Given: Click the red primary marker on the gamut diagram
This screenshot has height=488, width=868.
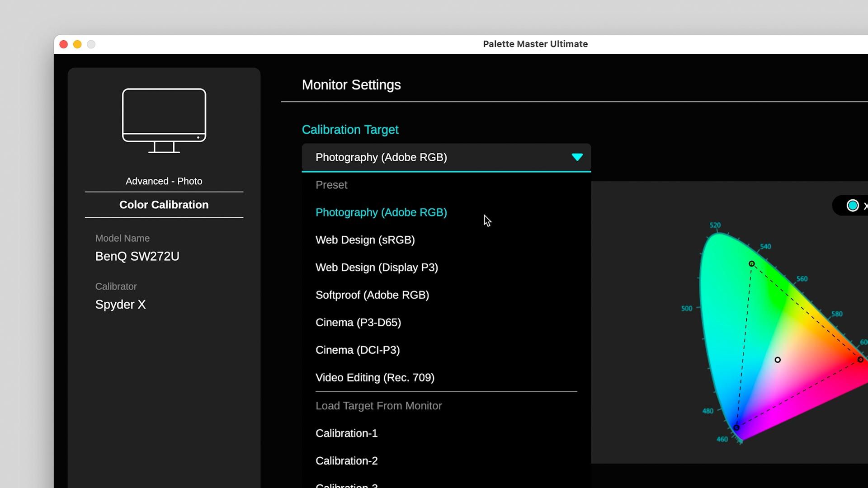Looking at the screenshot, I should tap(860, 360).
